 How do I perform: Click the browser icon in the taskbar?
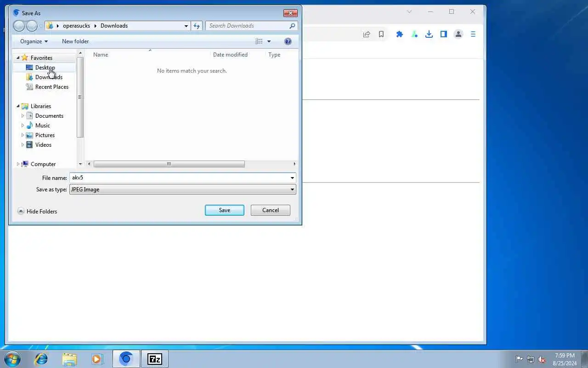(x=126, y=359)
